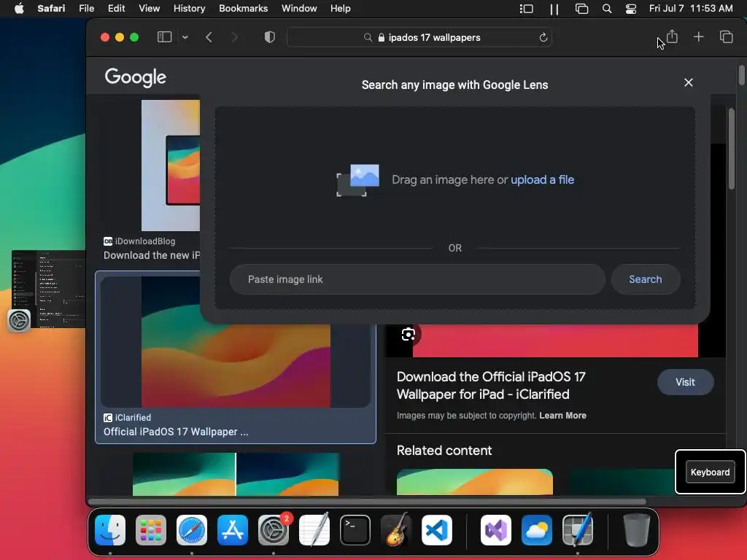This screenshot has height=560, width=747.
Task: Click the Keyboard button
Action: coord(710,472)
